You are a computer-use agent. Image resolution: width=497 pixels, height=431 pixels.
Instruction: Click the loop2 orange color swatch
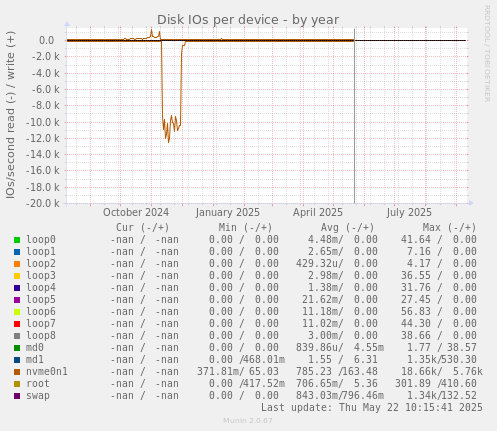(17, 264)
